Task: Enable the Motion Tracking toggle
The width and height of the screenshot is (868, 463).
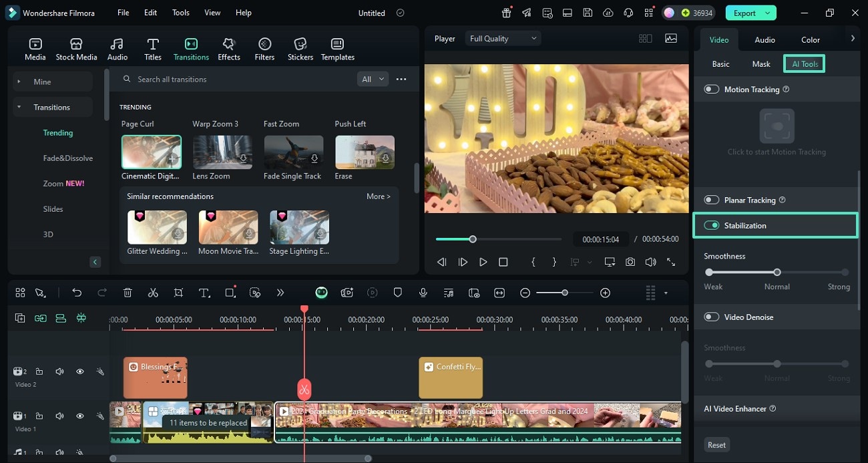Action: tap(712, 90)
